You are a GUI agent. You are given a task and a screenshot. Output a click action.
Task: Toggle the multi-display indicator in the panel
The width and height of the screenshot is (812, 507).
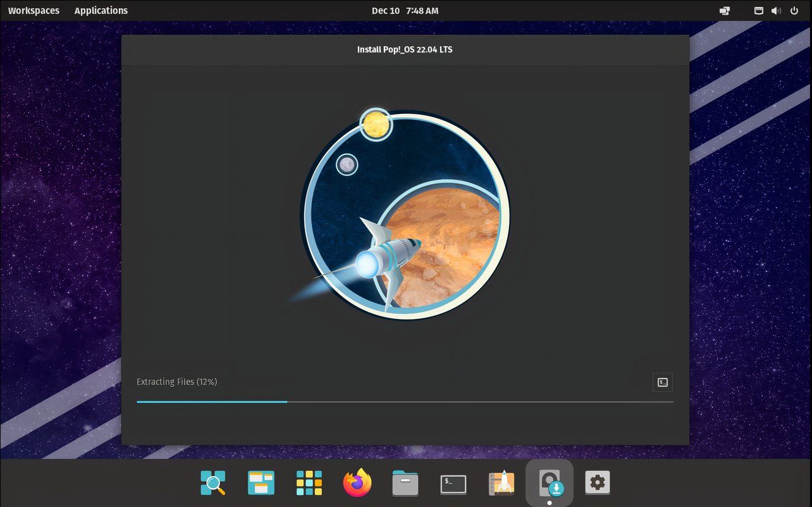[723, 10]
